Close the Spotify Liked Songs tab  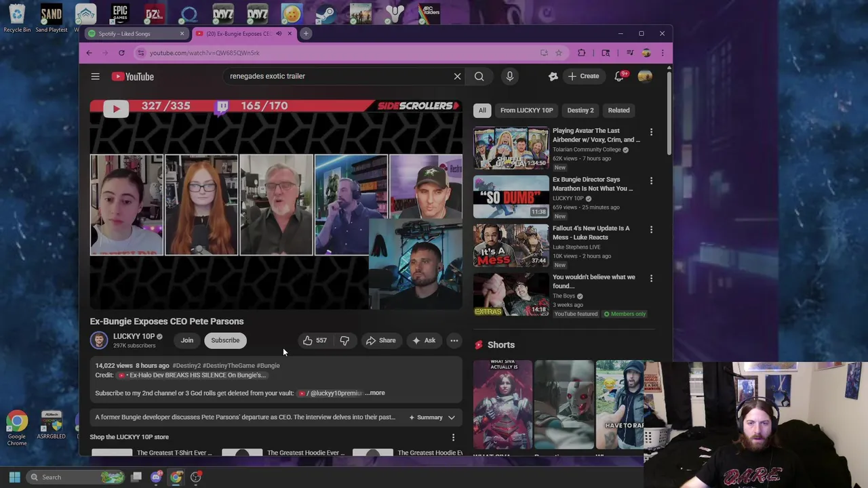click(182, 34)
